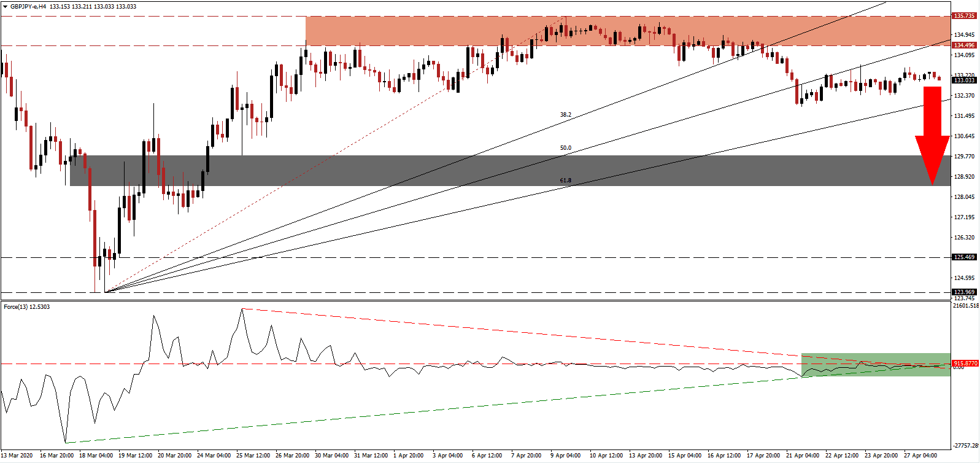Click the 124.595 price axis value

pyautogui.click(x=965, y=278)
